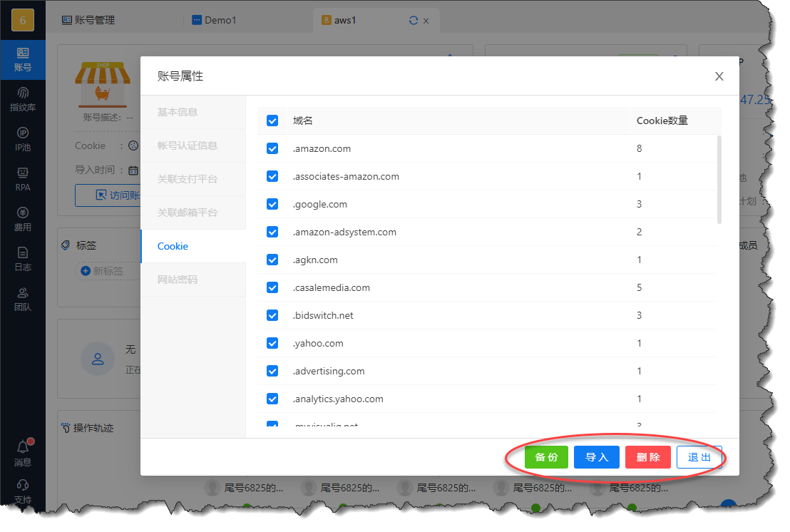This screenshot has width=790, height=532.
Task: Switch to the 基本信息 side tab
Action: click(x=193, y=112)
